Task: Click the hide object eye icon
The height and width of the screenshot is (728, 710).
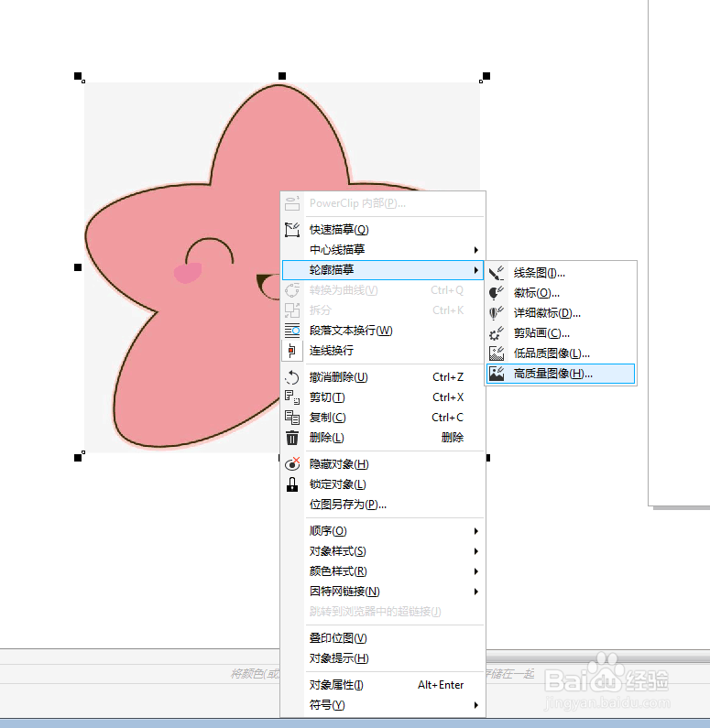Action: pos(292,464)
